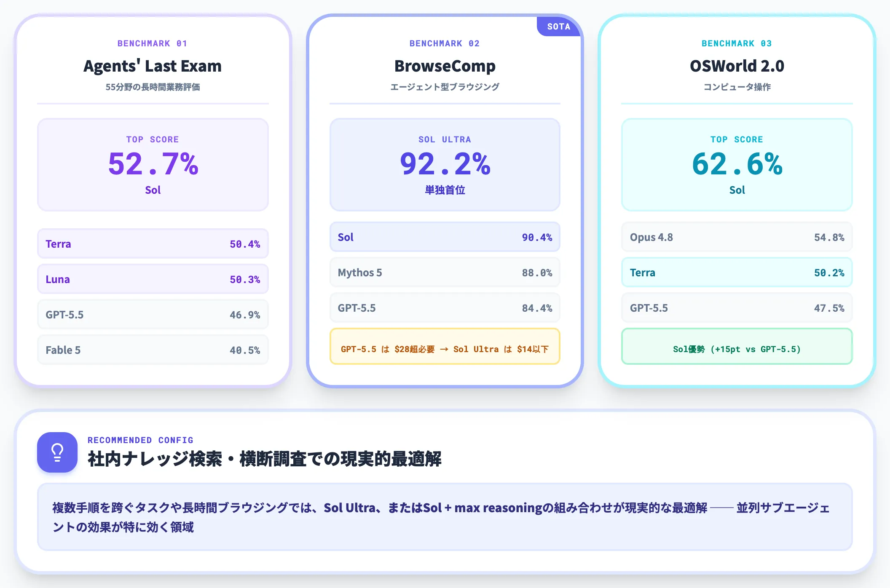The height and width of the screenshot is (588, 890).
Task: Click the 社内ナレッジ検索 heading
Action: 265,459
